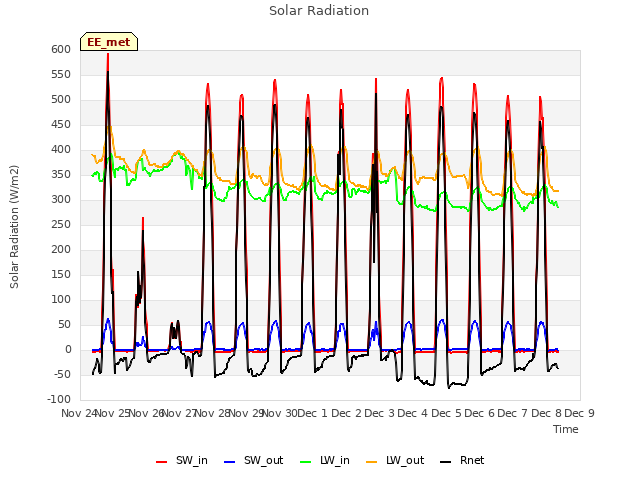
Task: Click the 0 y-axis tick label
Action: click(x=68, y=349)
